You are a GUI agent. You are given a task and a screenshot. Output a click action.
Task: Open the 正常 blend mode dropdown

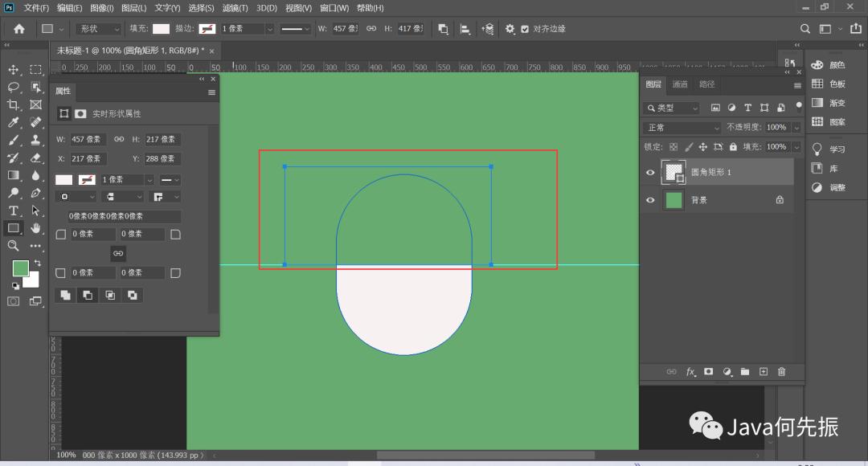point(683,128)
